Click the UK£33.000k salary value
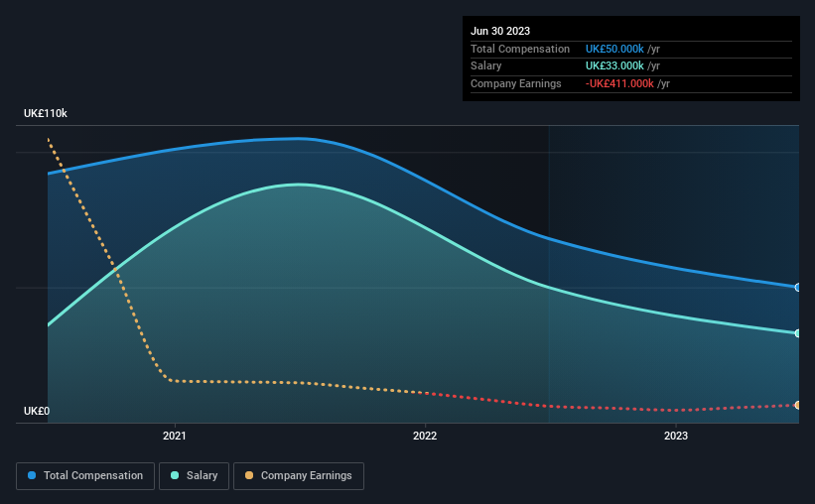 pyautogui.click(x=614, y=66)
